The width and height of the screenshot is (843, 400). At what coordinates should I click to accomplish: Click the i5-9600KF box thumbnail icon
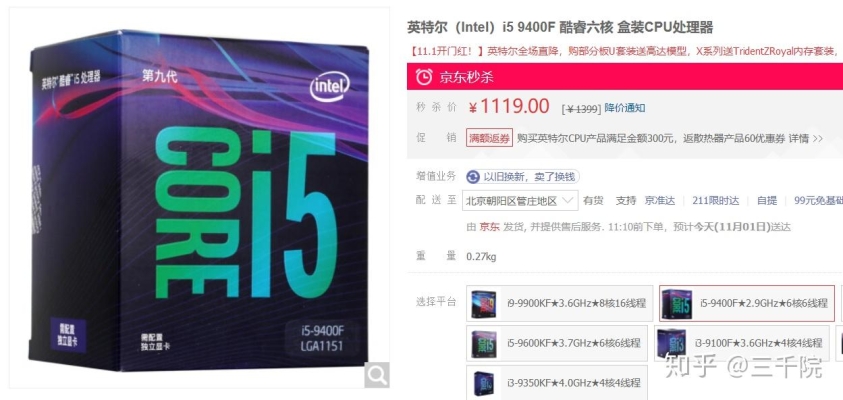point(484,344)
